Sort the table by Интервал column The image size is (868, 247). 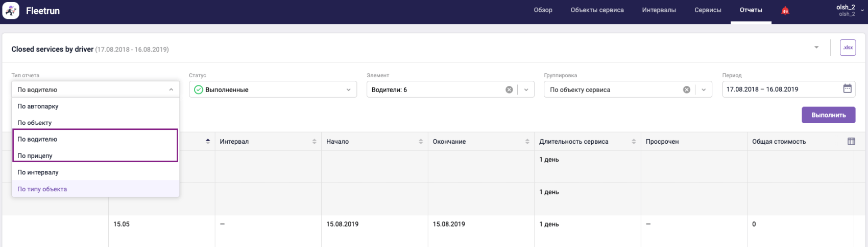coord(314,142)
